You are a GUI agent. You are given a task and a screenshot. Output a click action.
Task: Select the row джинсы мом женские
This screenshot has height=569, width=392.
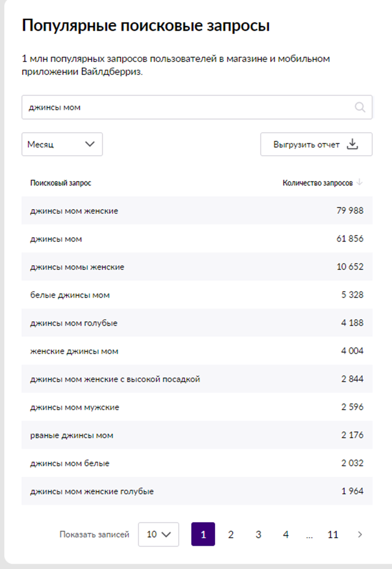tap(197, 211)
